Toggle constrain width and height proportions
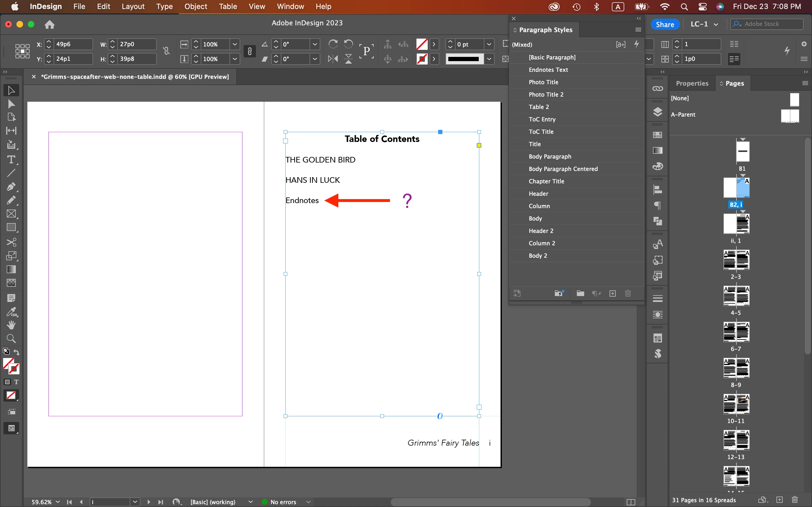 pyautogui.click(x=166, y=51)
